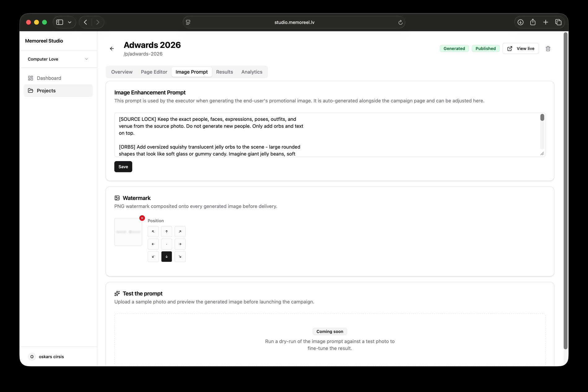Switch to the Page Editor tab
588x392 pixels.
pyautogui.click(x=154, y=72)
